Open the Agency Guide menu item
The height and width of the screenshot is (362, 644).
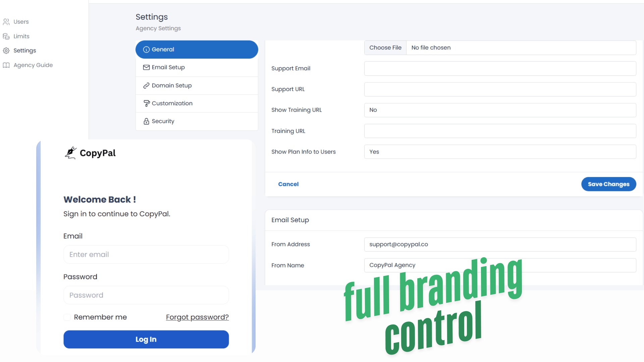tap(33, 65)
